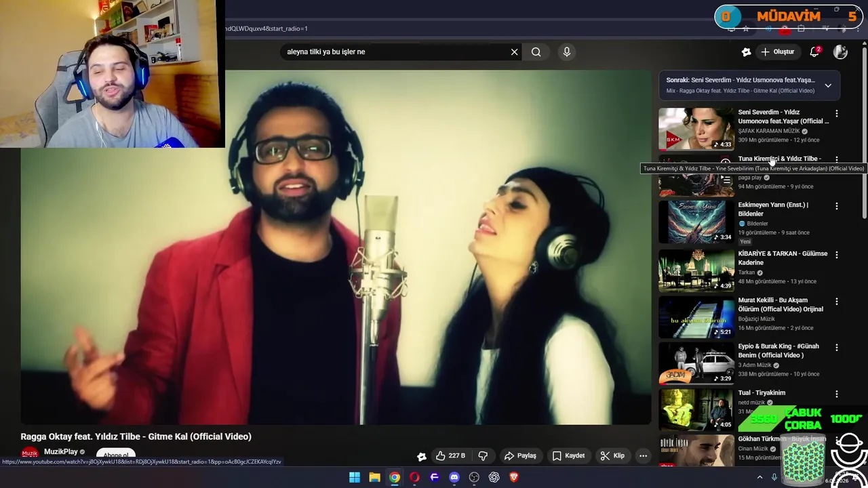Image resolution: width=868 pixels, height=488 pixels.
Task: Click the Bu Akşam Ölürüm thumbnail
Action: pyautogui.click(x=696, y=317)
